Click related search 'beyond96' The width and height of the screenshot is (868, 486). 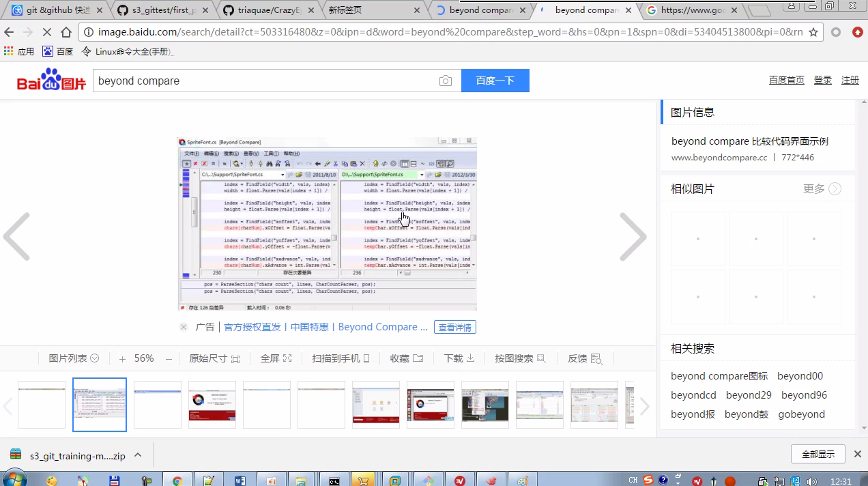[804, 395]
